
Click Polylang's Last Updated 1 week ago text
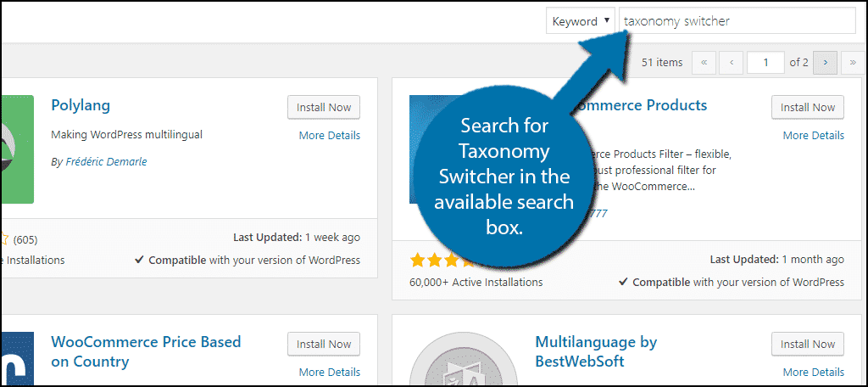[x=297, y=238]
